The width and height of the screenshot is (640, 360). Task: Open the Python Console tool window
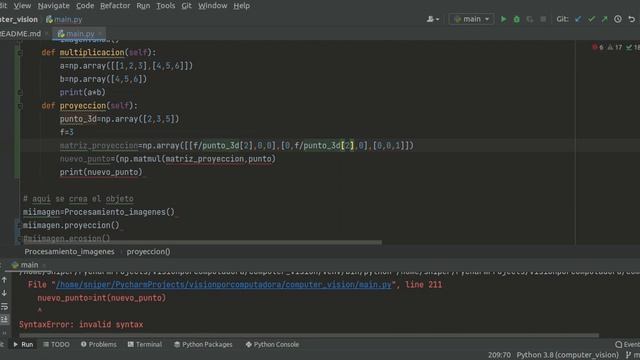coord(272,344)
